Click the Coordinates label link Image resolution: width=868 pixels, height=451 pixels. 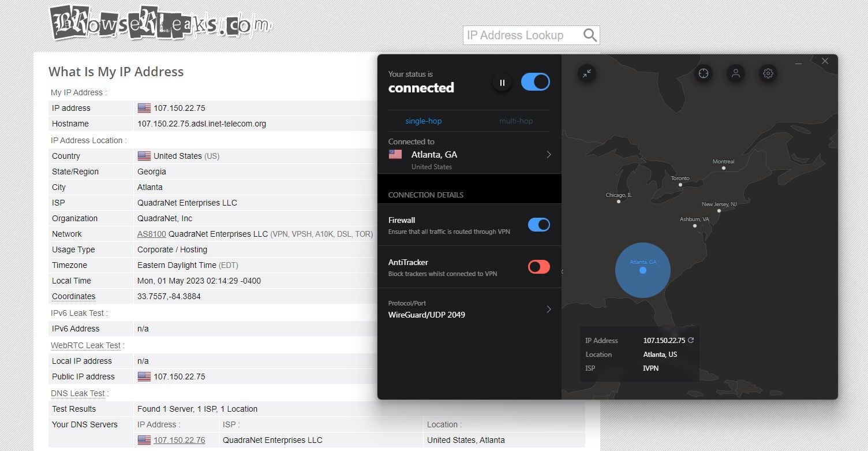[74, 296]
